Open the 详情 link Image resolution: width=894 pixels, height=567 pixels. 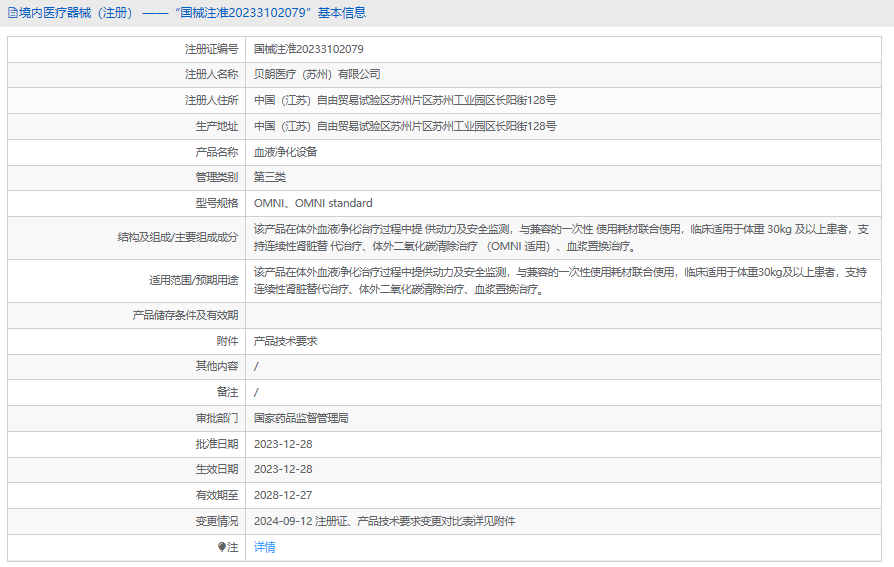coord(265,547)
